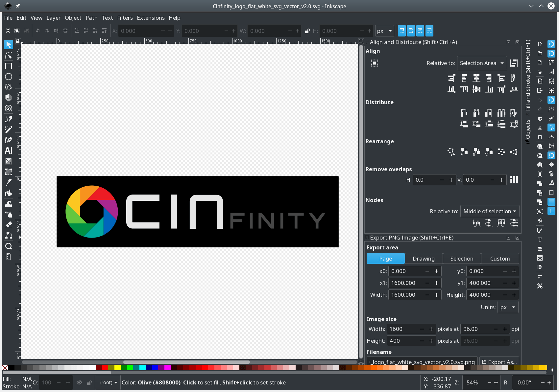Click Select All toolbar icon
Viewport: 559px width, 392px height.
8,31
